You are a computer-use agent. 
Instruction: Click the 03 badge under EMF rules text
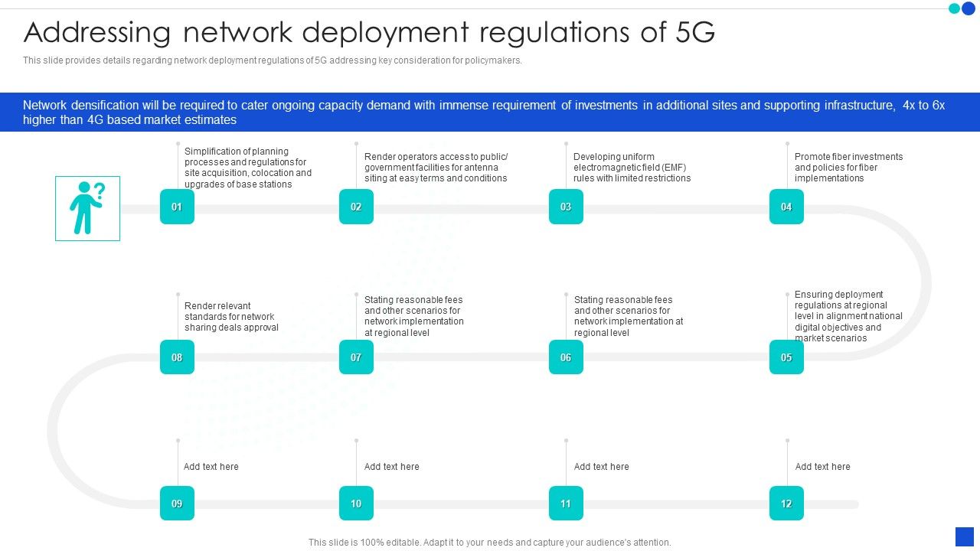tap(565, 206)
